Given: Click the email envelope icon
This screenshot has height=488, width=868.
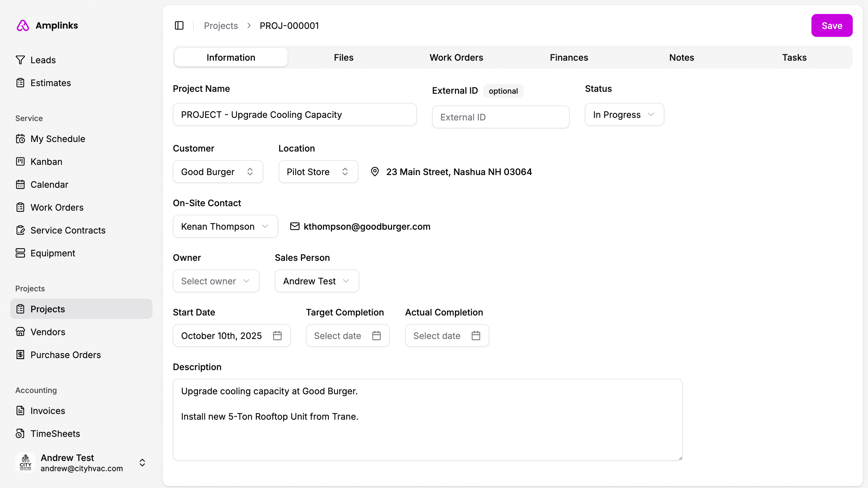Looking at the screenshot, I should [295, 227].
